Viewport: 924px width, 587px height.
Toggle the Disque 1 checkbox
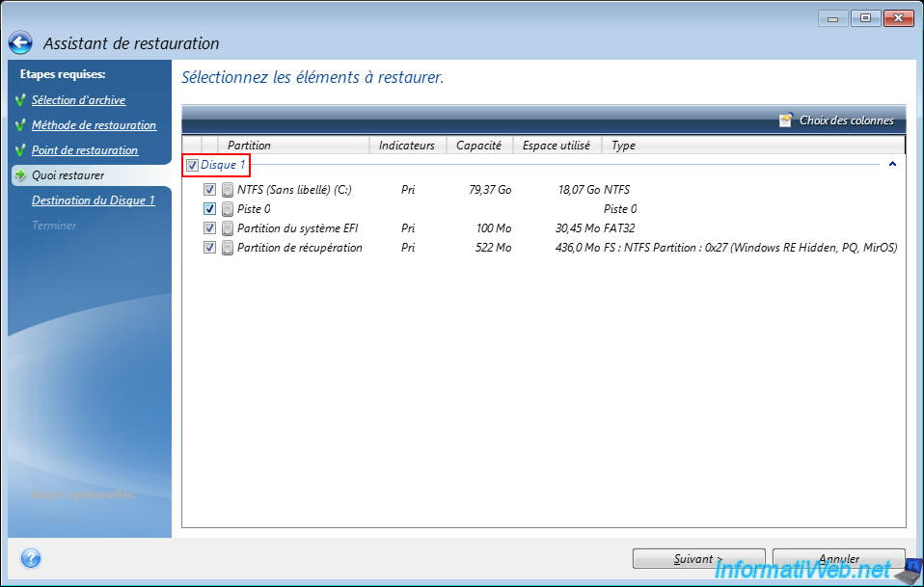click(x=192, y=165)
